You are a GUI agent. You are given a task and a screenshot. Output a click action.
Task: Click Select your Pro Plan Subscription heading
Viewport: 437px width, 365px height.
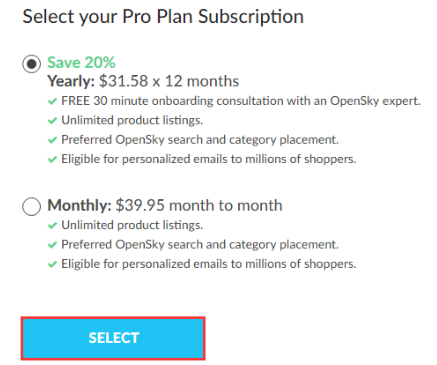(163, 17)
